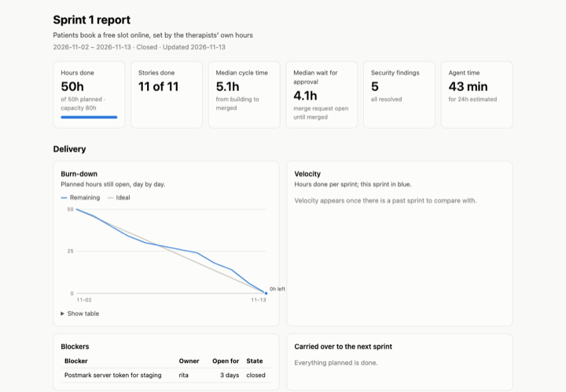This screenshot has height=392, width=566.
Task: Click the 'Open for' column header
Action: pos(226,361)
